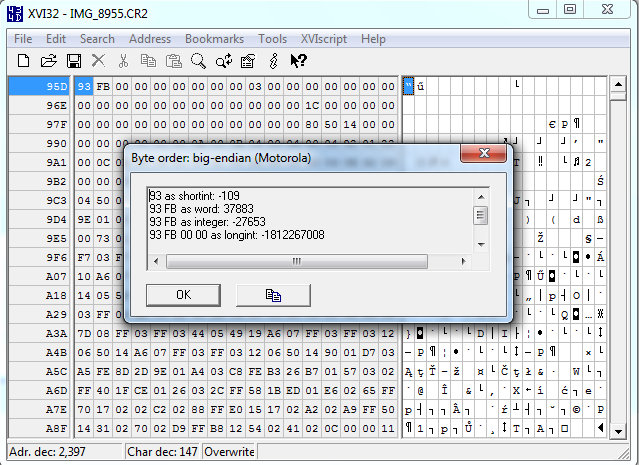This screenshot has width=639, height=465.
Task: Click the Replace icon in the toolbar
Action: [x=223, y=61]
